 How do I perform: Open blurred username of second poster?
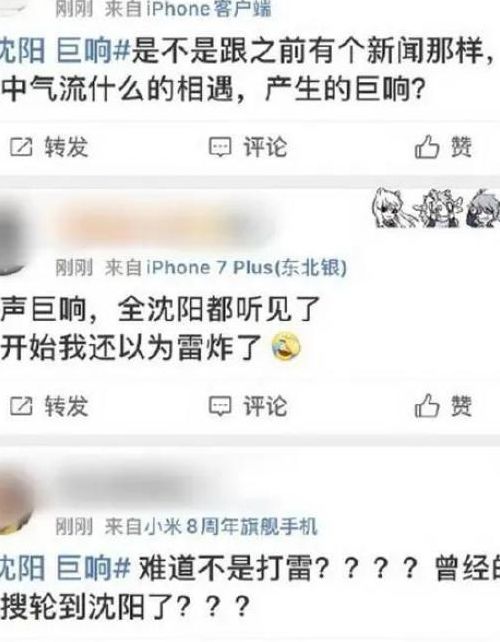(x=166, y=227)
